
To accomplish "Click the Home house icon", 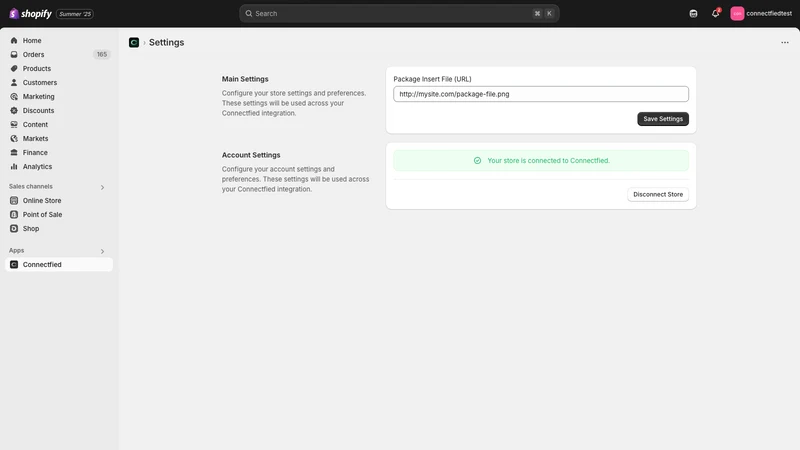I will [14, 40].
